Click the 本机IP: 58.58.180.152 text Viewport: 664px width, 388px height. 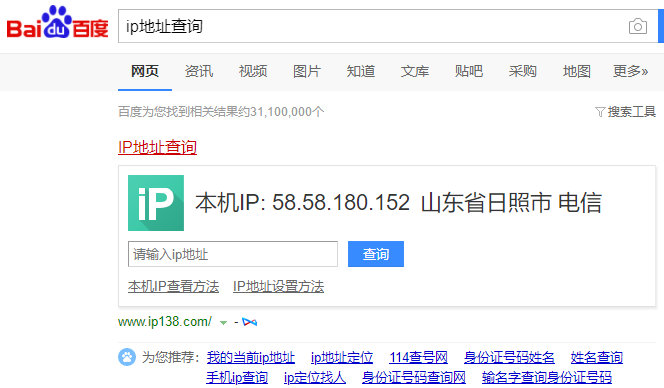pos(303,202)
